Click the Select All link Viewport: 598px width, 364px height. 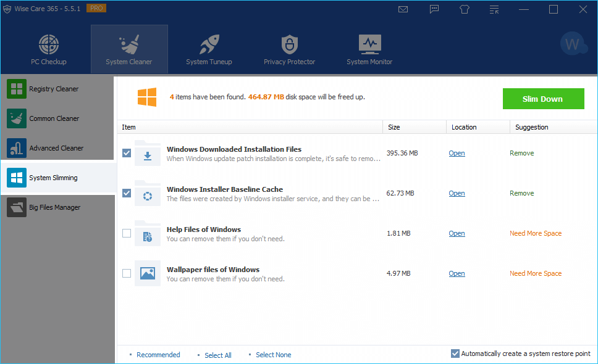pos(218,355)
